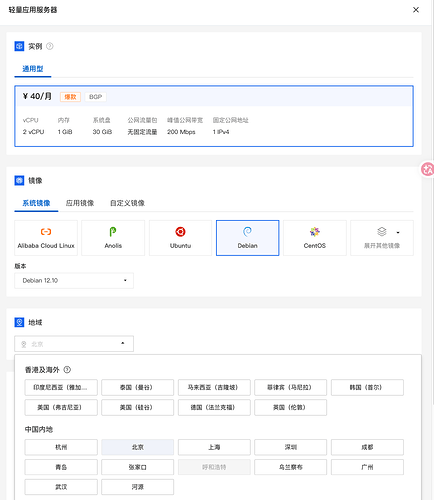This screenshot has height=500, width=434.
Task: Select the 武汉 region
Action: [x=61, y=487]
